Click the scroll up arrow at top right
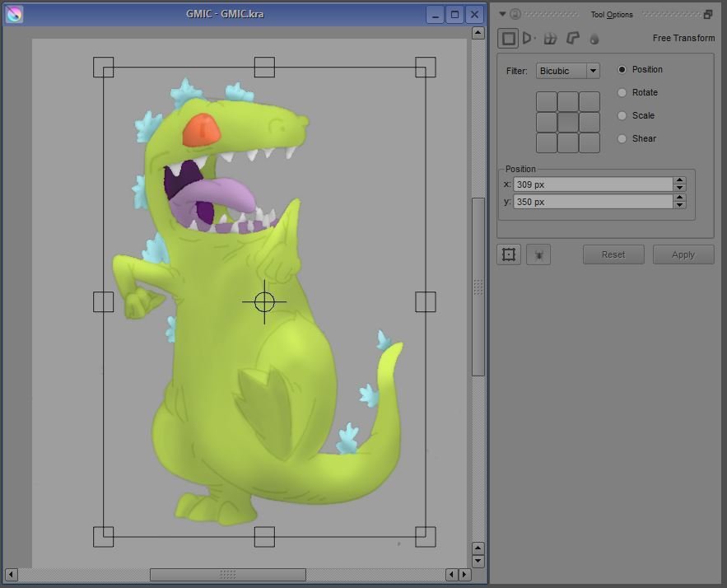727x588 pixels. [478, 33]
